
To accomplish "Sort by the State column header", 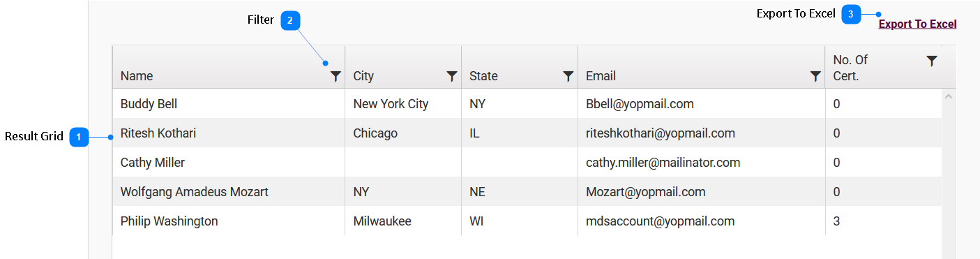I will click(x=483, y=76).
